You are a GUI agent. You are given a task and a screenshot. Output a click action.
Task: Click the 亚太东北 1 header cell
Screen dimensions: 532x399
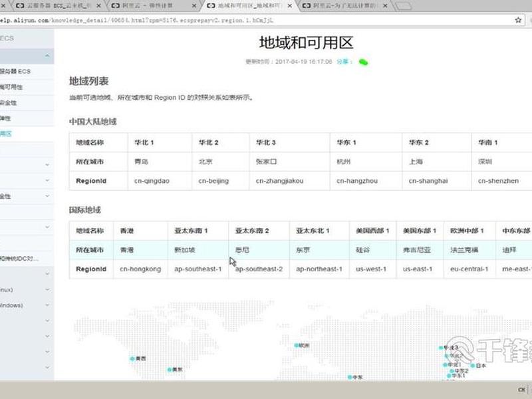tap(319, 231)
